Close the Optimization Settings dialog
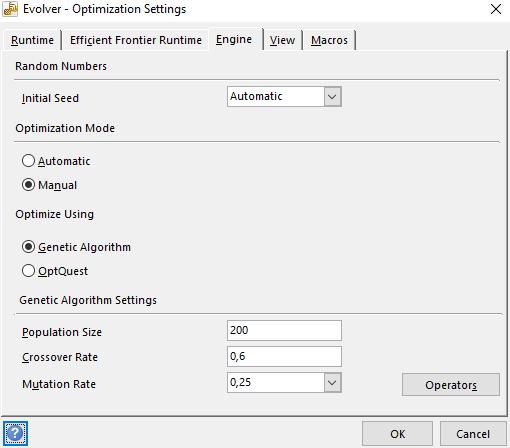 (496, 9)
